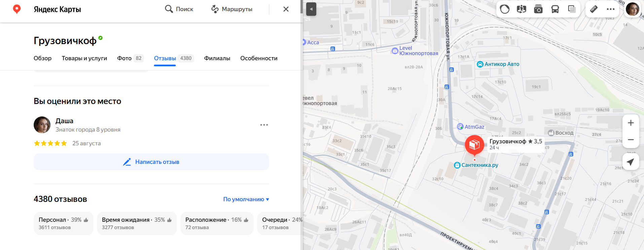Show photos layer on the map
Image resolution: width=644 pixels, height=250 pixels.
tap(538, 9)
